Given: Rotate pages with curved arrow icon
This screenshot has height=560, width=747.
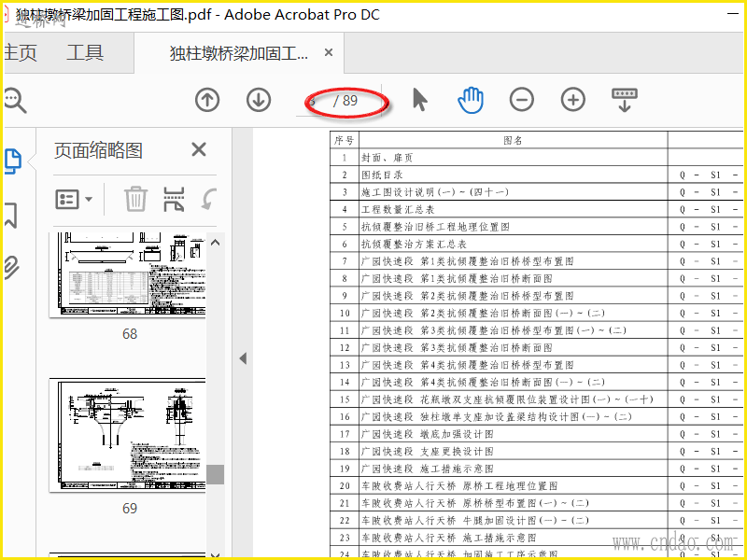Looking at the screenshot, I should point(208,199).
